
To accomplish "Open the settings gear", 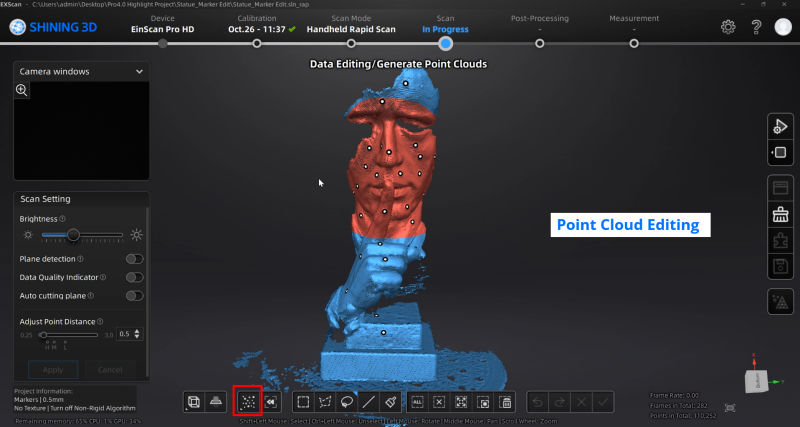I will tap(728, 27).
